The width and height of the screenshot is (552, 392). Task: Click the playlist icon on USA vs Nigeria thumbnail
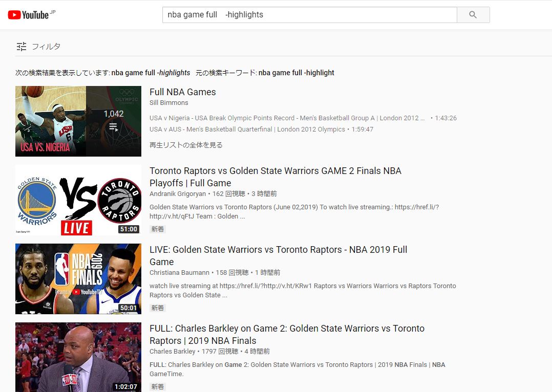(113, 127)
